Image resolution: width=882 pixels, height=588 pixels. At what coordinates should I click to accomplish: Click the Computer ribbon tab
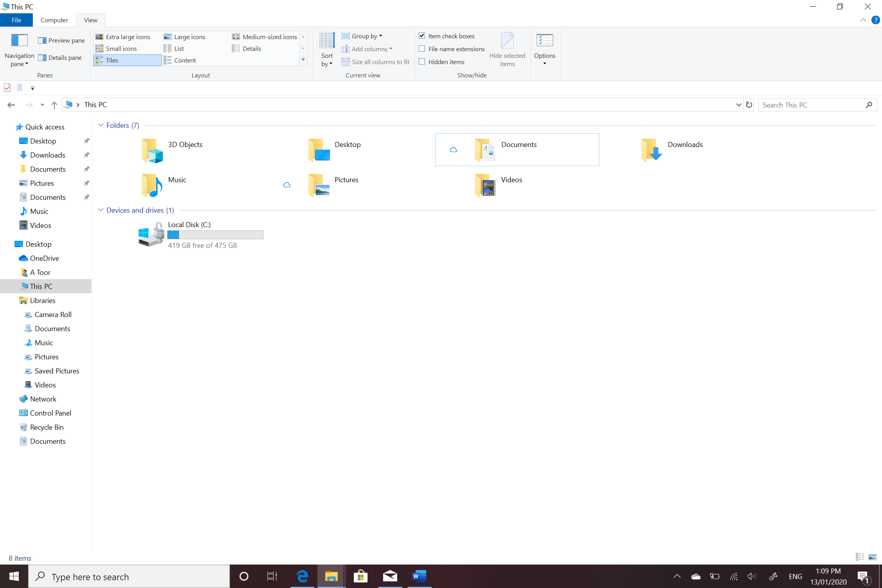pyautogui.click(x=54, y=20)
